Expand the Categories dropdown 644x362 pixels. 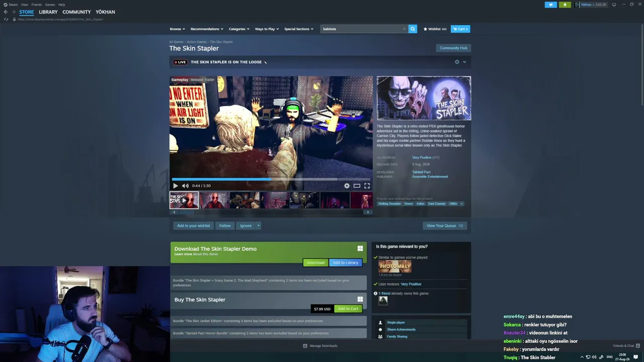(239, 29)
